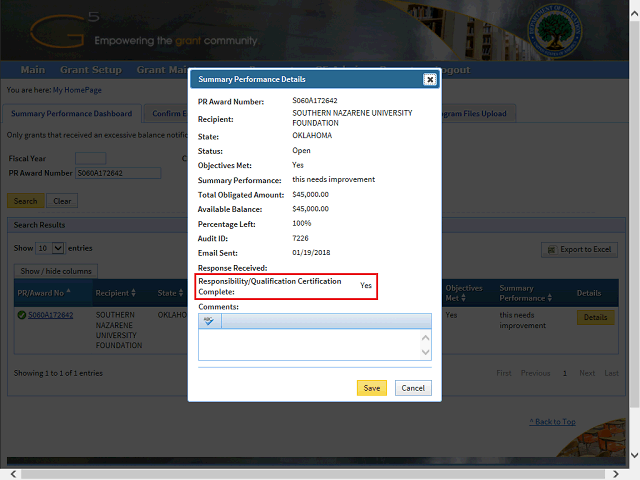This screenshot has width=640, height=480.
Task: Click 'Showing 1 to 1 of 1 entries'
Action: (x=58, y=373)
